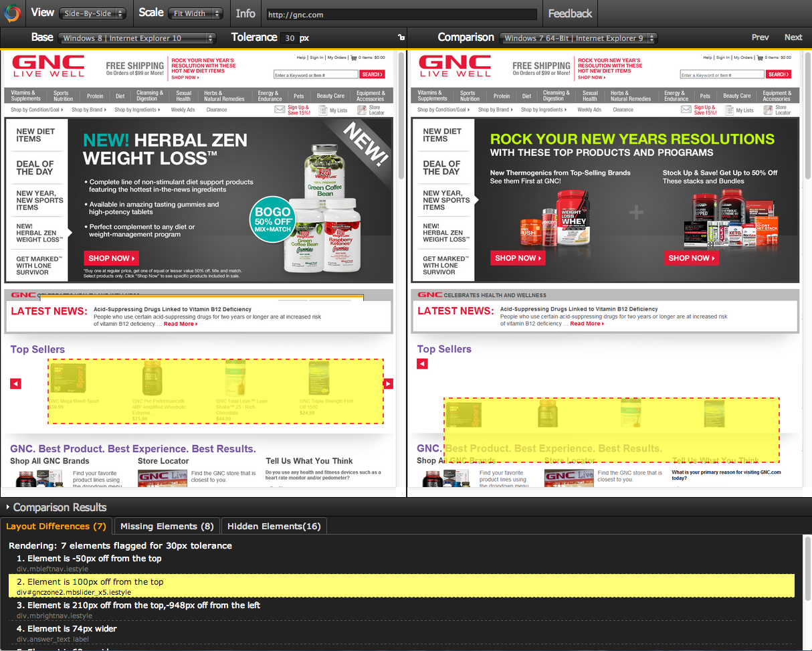Click the Tolerance value field showing 30
Image resolution: width=812 pixels, height=651 pixels.
point(290,38)
